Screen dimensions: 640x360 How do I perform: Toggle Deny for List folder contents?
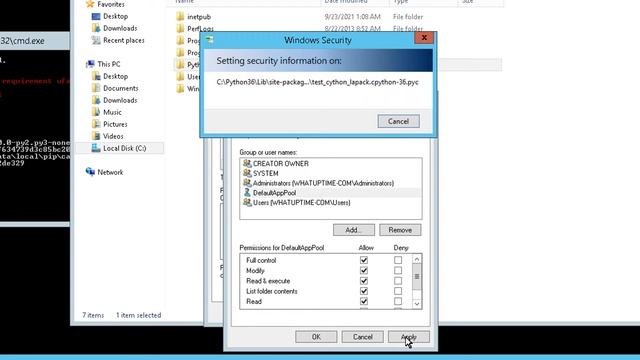point(398,291)
